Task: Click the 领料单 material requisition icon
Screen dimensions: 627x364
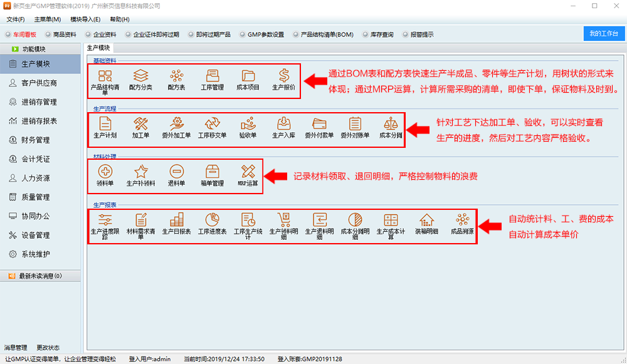Action: pyautogui.click(x=105, y=172)
